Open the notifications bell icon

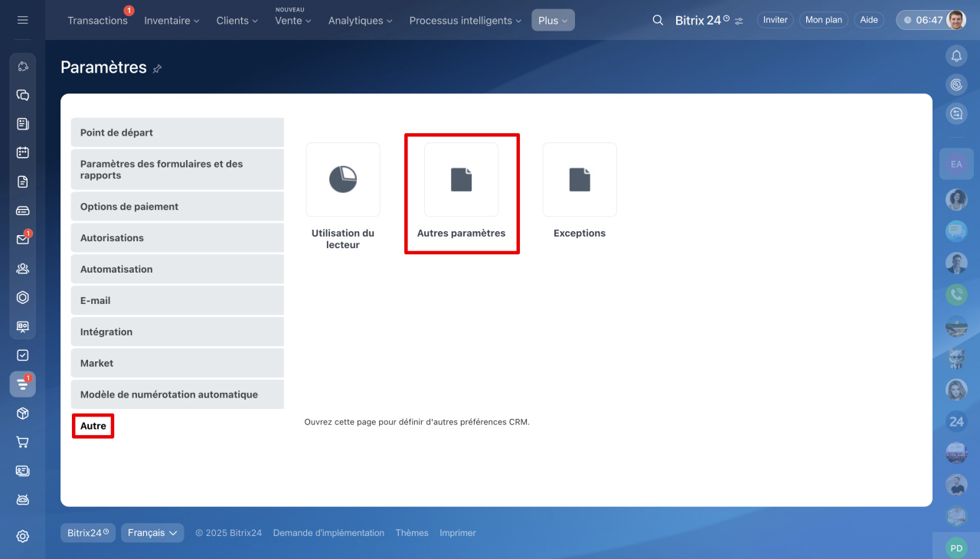[x=955, y=55]
